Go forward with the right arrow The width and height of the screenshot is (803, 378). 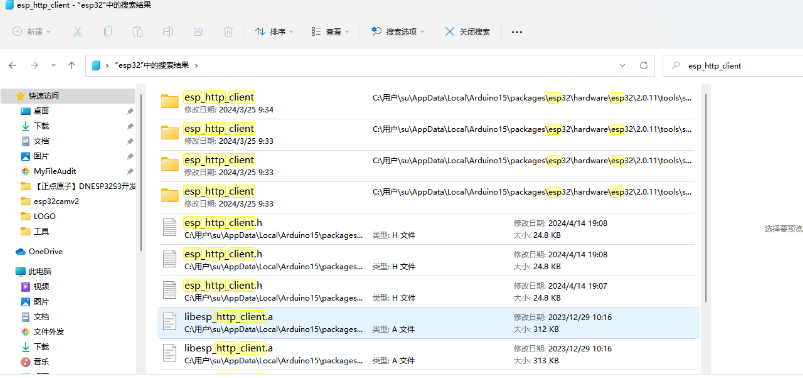[x=34, y=66]
